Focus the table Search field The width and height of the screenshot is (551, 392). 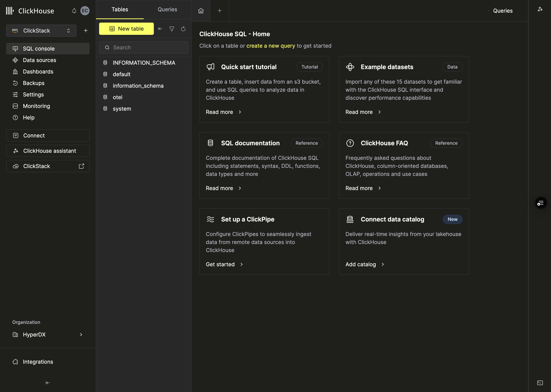point(143,47)
